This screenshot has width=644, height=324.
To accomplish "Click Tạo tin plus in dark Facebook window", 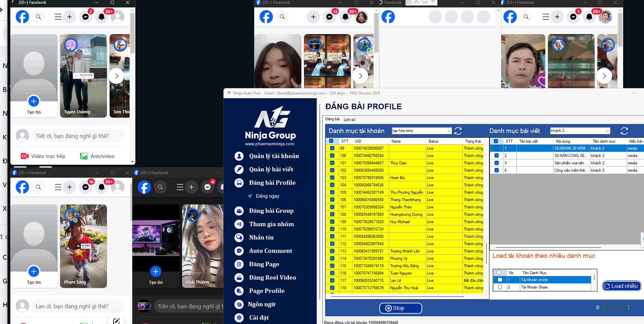I will click(x=156, y=272).
